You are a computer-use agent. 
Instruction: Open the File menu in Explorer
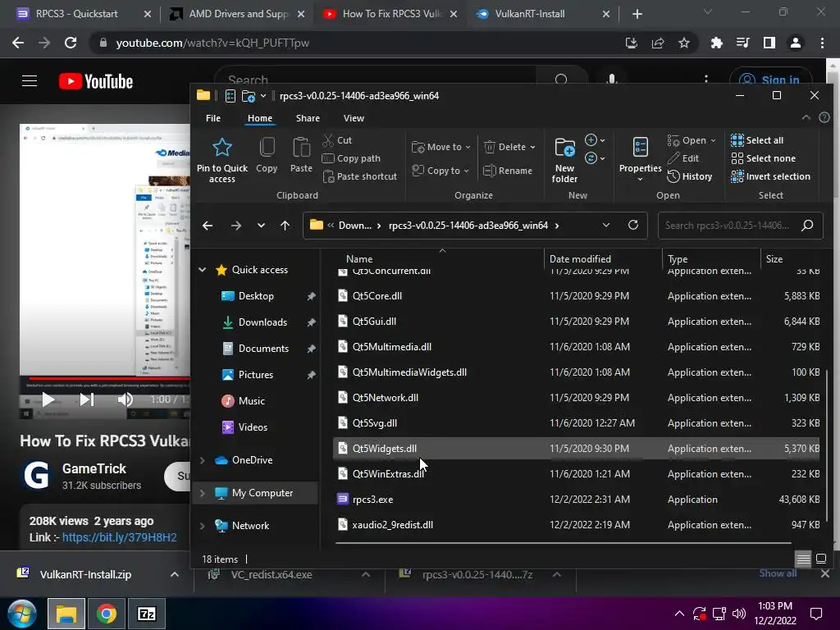pos(213,118)
